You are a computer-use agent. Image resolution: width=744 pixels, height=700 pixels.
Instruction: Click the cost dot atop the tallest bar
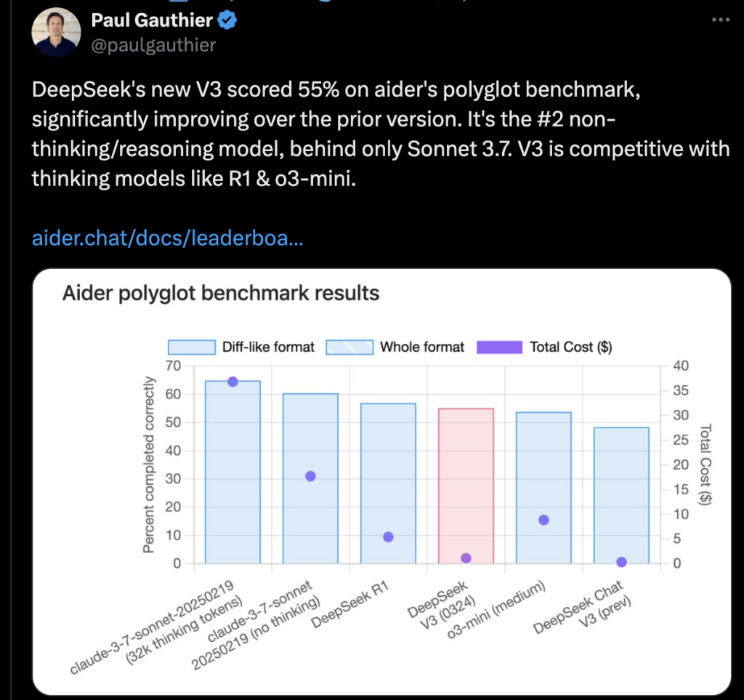tap(232, 382)
